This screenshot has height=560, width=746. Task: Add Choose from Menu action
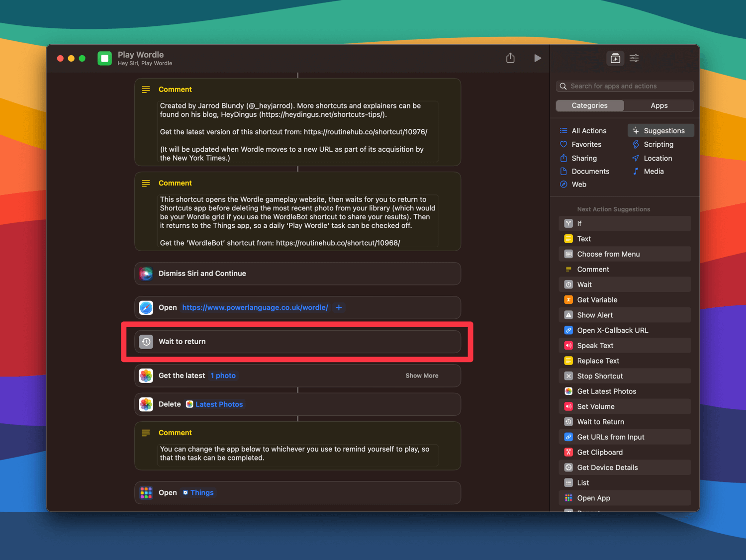625,254
